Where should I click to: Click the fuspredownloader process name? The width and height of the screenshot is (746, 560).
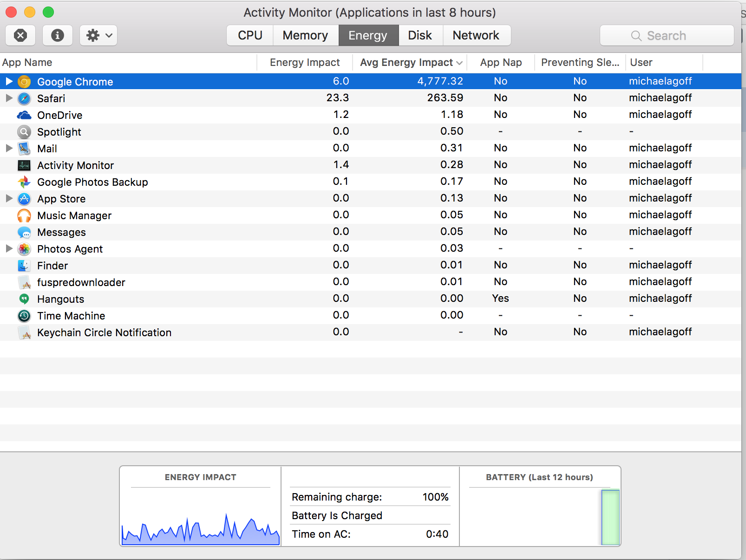point(81,282)
